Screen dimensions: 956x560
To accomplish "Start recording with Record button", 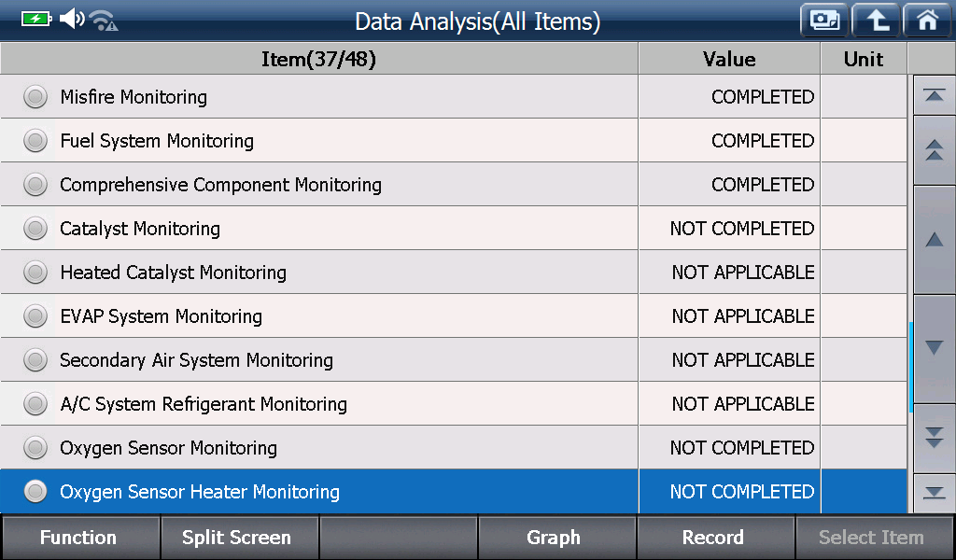I will tap(715, 538).
